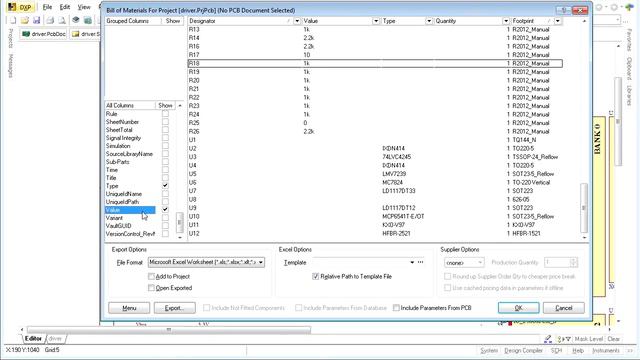Image resolution: width=640 pixels, height=360 pixels.
Task: Open the File Format dropdown
Action: point(260,262)
